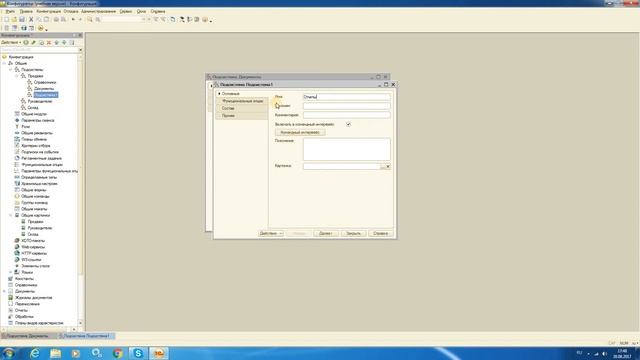Open Windows Media Player from the taskbar
The height and width of the screenshot is (360, 640).
coord(76,353)
